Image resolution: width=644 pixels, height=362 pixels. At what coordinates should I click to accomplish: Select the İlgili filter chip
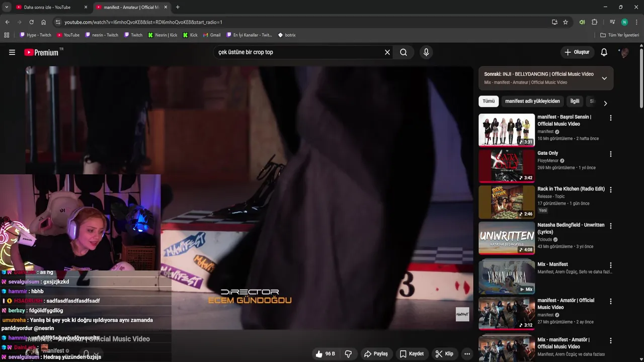575,101
